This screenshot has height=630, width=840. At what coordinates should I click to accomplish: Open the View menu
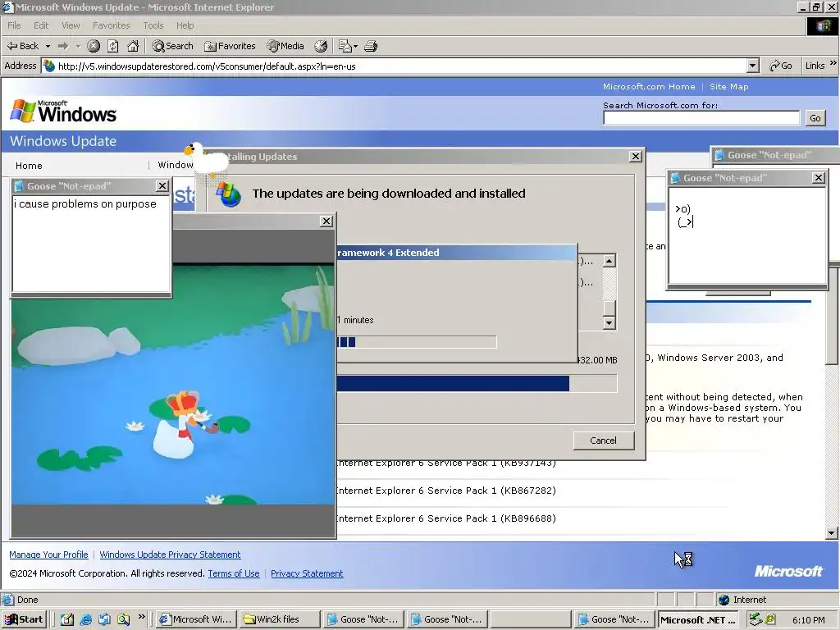click(71, 25)
